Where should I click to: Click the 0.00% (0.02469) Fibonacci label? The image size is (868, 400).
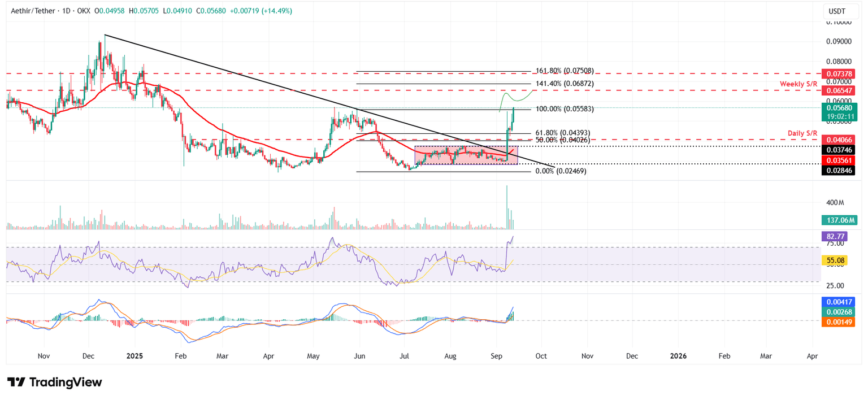561,171
